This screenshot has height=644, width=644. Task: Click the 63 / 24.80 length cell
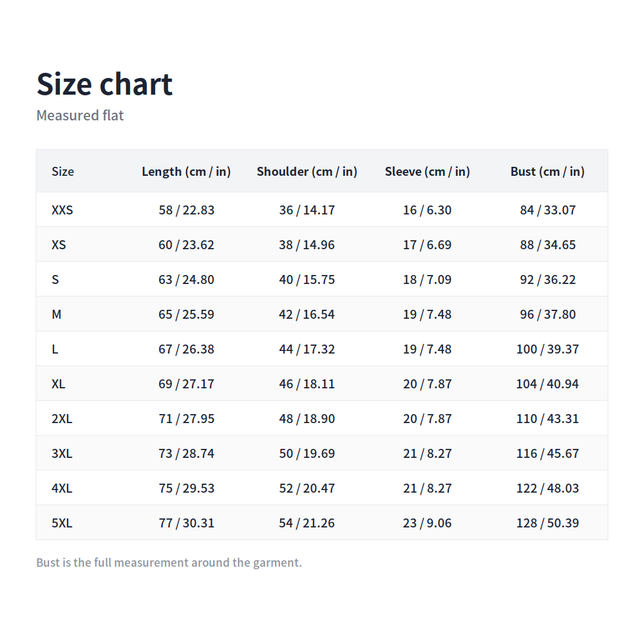pyautogui.click(x=187, y=279)
